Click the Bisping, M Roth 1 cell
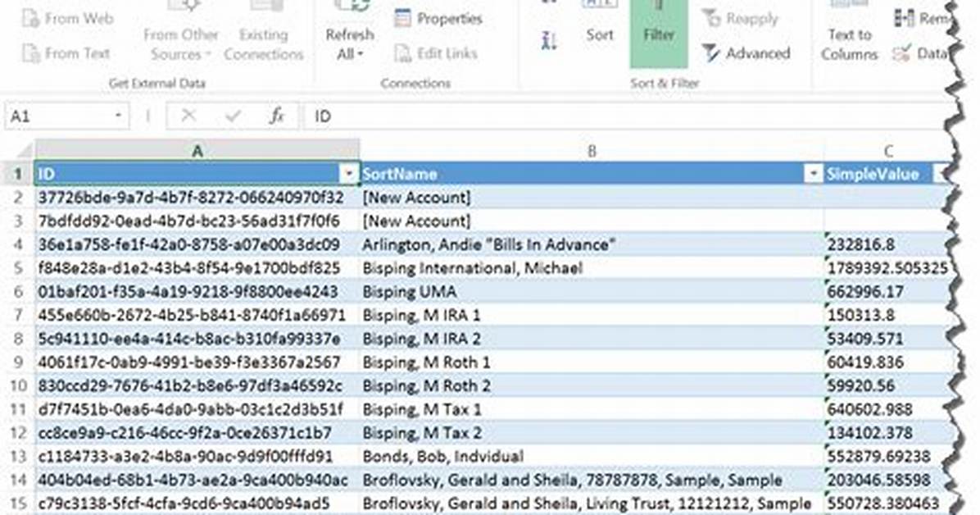The image size is (980, 515). click(592, 362)
